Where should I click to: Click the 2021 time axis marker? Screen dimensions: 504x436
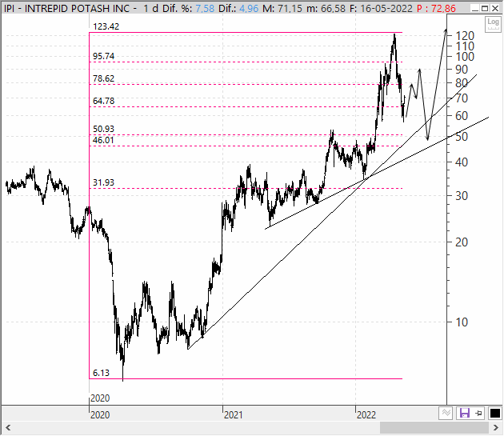tap(233, 414)
